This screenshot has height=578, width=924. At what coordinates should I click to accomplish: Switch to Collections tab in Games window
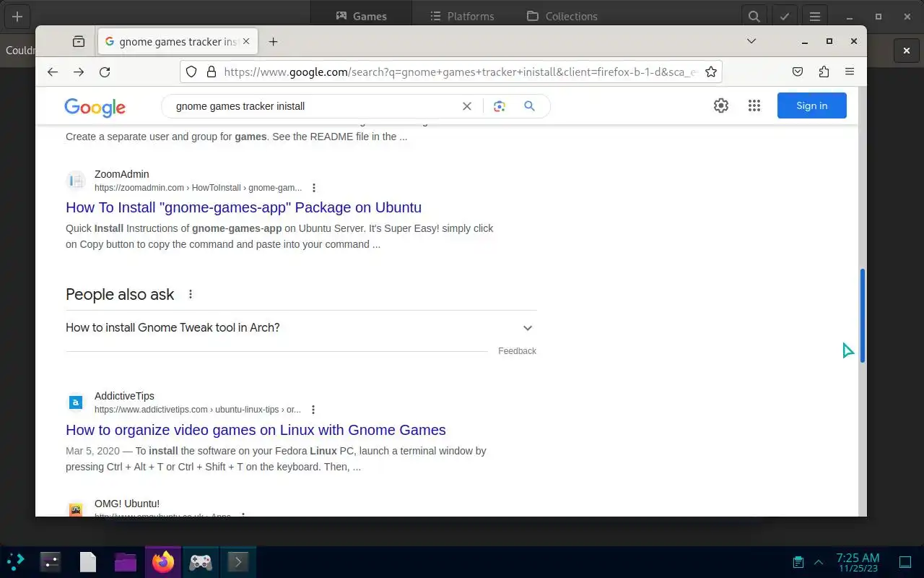(x=562, y=16)
